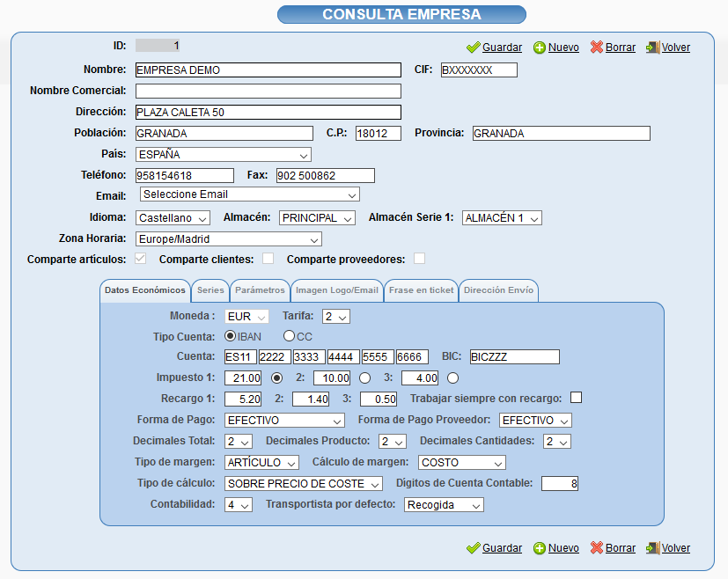Image resolution: width=728 pixels, height=579 pixels.
Task: Open the País dropdown showing ESPAÑA
Action: click(x=224, y=155)
